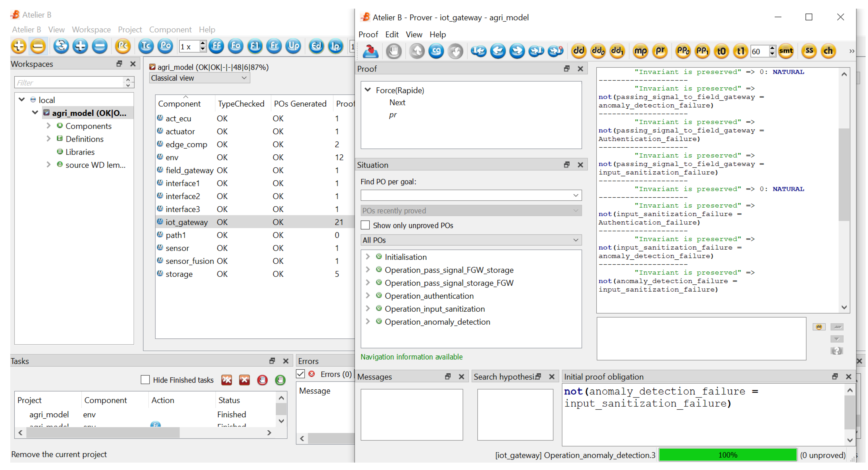Click 'Next' in the Proof tree

pyautogui.click(x=397, y=102)
